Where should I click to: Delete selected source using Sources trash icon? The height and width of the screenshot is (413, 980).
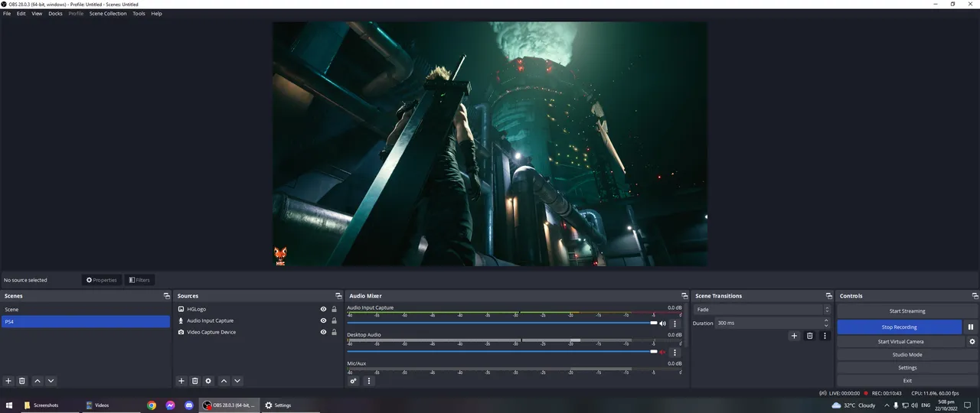(195, 381)
